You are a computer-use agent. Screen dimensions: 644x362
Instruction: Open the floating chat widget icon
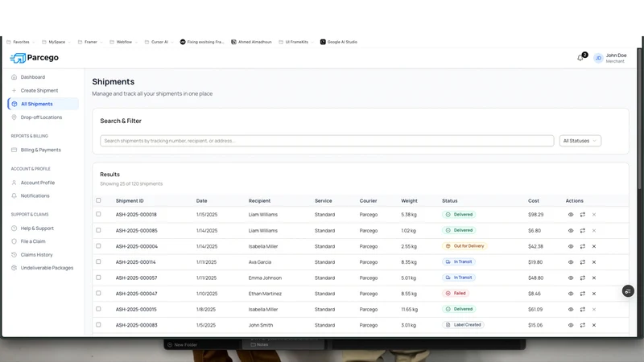point(628,291)
